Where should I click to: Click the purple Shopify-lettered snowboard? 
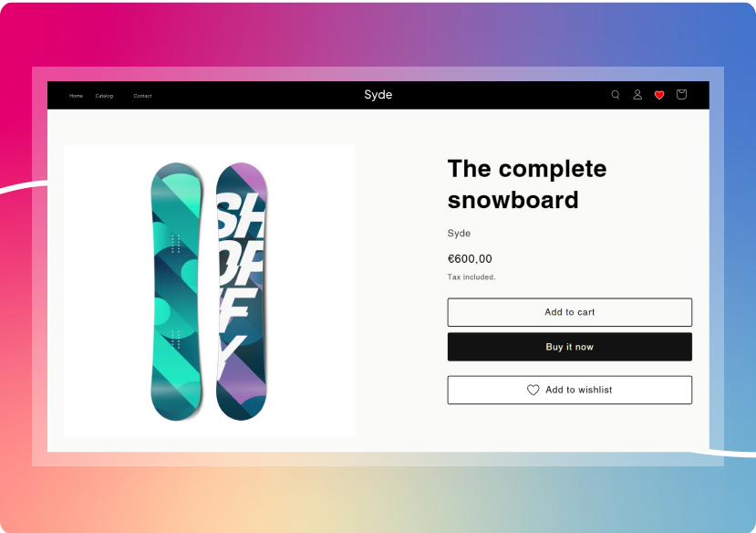click(242, 290)
